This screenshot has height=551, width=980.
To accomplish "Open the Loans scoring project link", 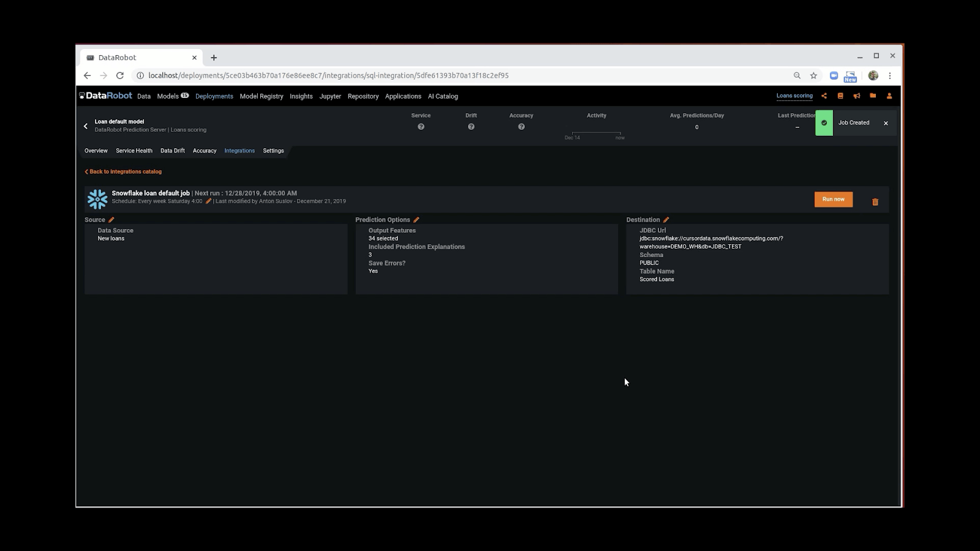I will point(794,96).
